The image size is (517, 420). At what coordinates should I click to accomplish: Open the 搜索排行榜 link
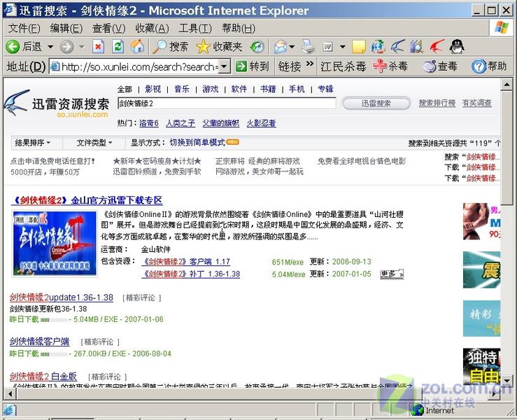(437, 103)
